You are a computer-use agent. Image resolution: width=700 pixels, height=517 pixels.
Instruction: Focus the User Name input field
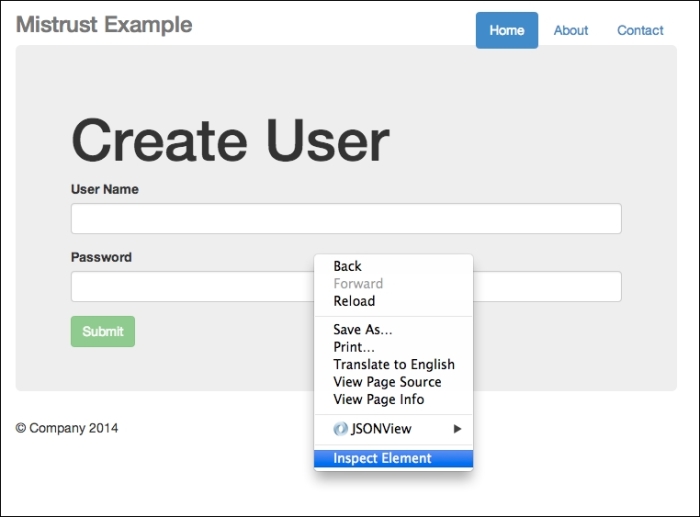click(x=346, y=218)
